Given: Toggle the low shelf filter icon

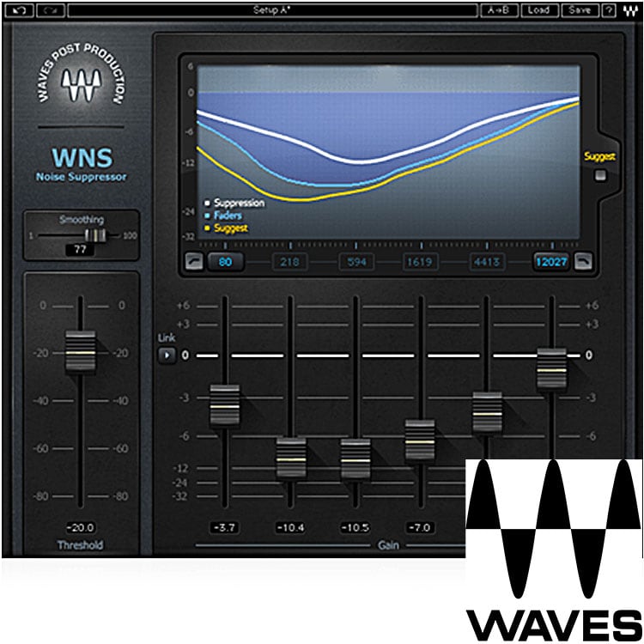Looking at the screenshot, I should click(194, 261).
